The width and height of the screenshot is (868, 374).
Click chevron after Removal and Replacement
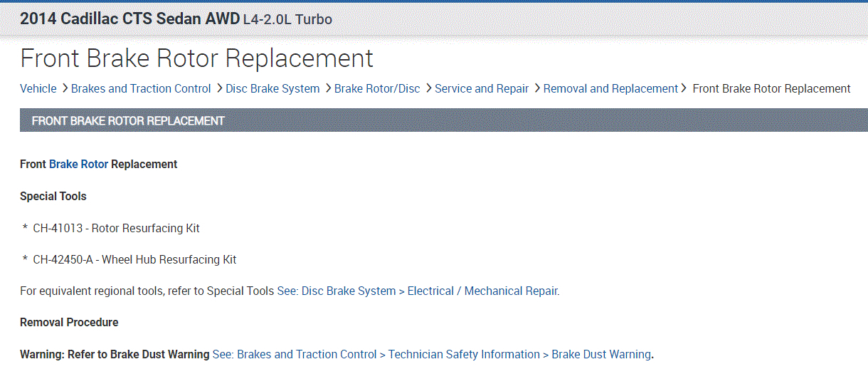tap(684, 88)
